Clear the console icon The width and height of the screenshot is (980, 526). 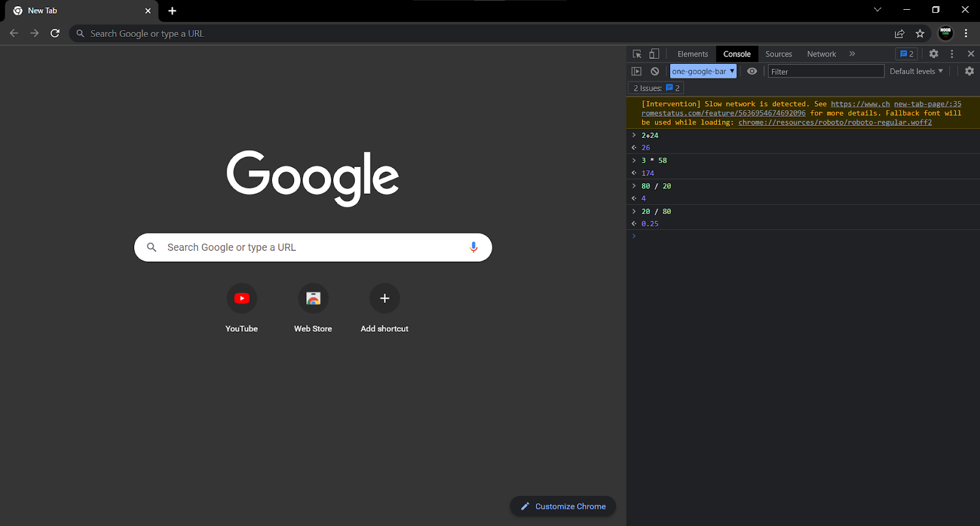pos(655,71)
